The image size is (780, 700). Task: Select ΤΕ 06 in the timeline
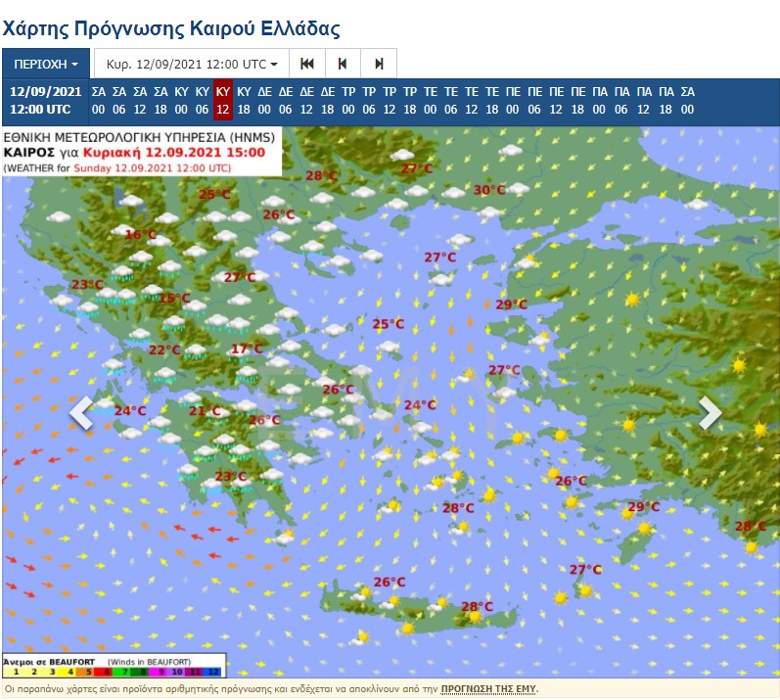tap(451, 100)
